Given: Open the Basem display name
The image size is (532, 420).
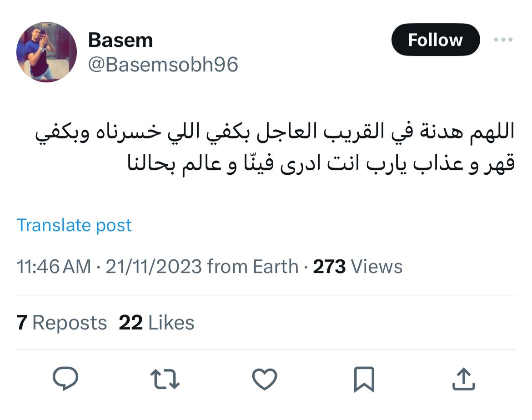Looking at the screenshot, I should 120,40.
